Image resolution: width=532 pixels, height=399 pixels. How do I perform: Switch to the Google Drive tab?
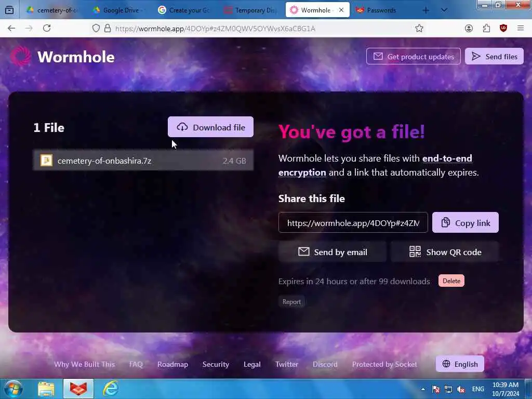coord(117,10)
